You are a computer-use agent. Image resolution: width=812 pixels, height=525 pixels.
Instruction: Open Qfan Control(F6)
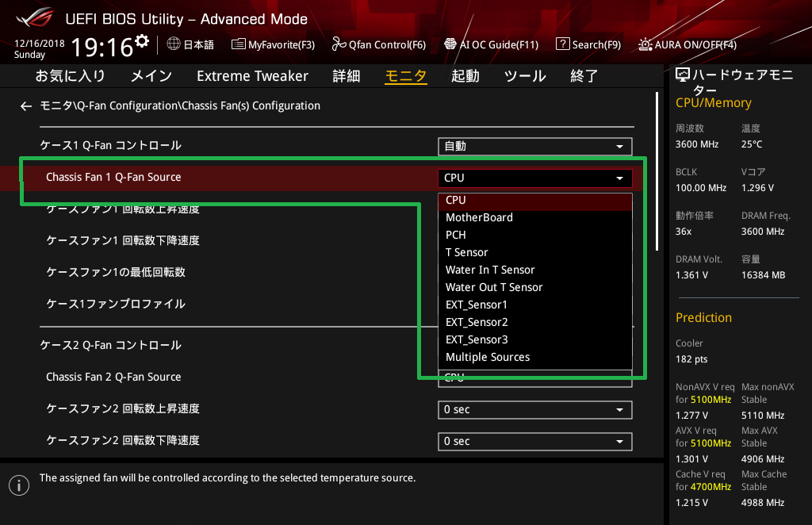(x=379, y=44)
